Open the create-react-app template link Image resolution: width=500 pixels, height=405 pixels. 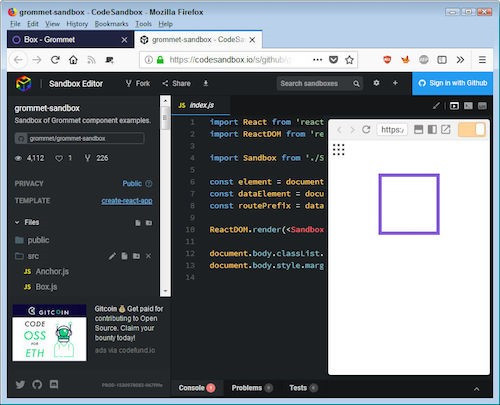click(x=127, y=201)
